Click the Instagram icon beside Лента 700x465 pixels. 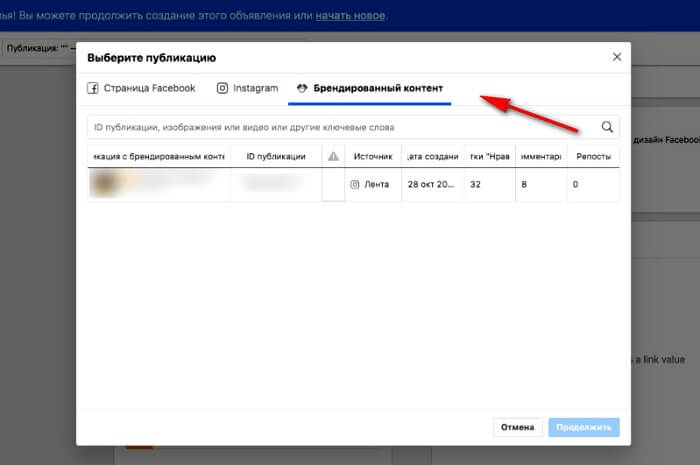pos(354,185)
